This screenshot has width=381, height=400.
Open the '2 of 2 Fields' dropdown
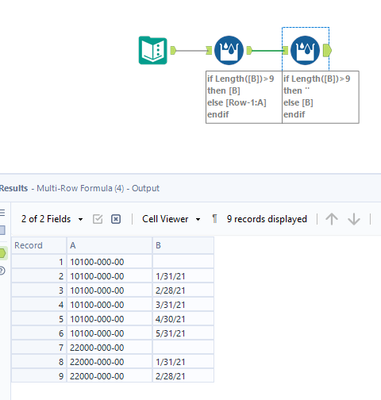point(52,219)
